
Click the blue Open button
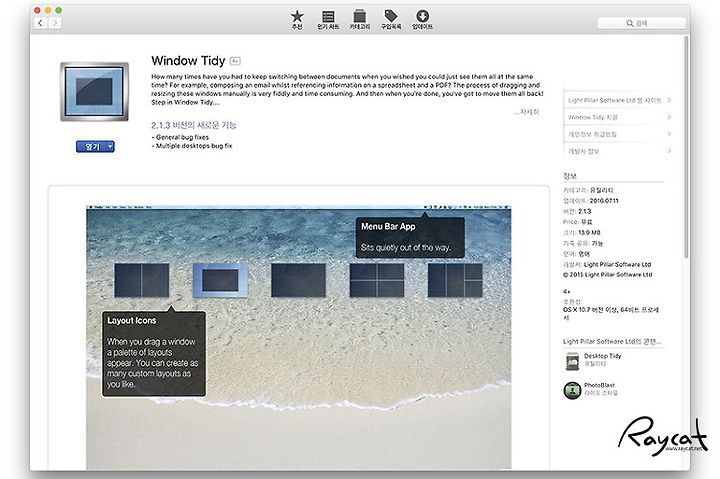click(x=91, y=147)
